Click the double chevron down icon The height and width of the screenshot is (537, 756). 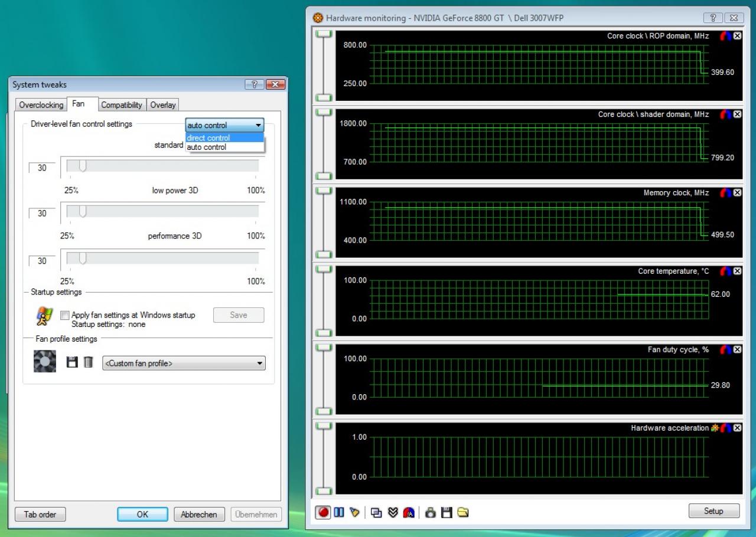(393, 512)
